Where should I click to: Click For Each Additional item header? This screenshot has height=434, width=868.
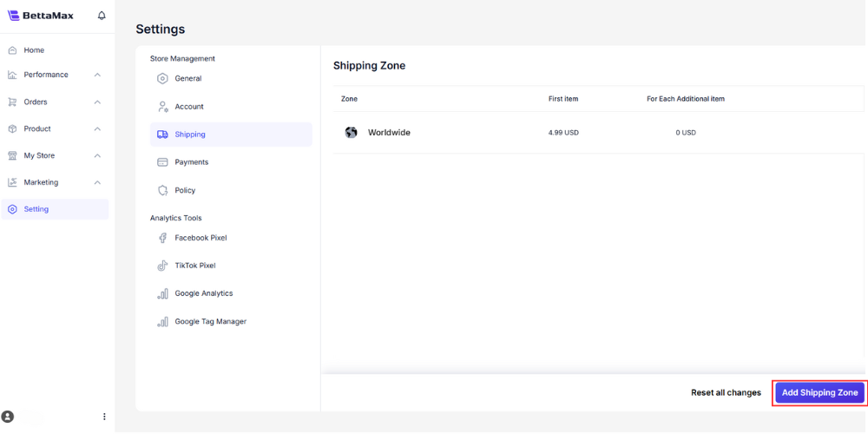[686, 99]
